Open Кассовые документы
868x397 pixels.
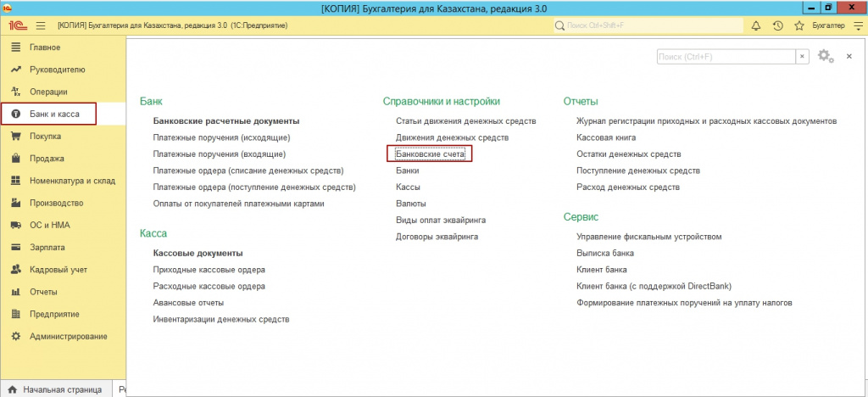tap(198, 254)
